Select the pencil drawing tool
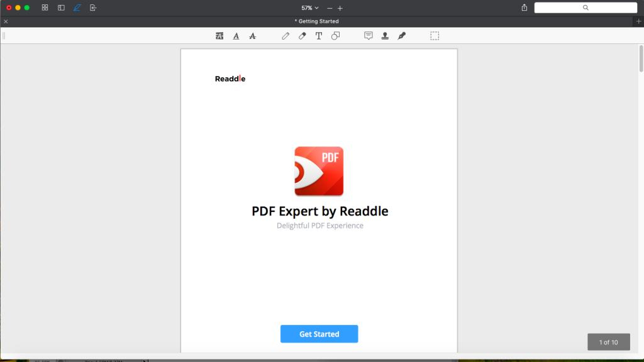 tap(286, 36)
